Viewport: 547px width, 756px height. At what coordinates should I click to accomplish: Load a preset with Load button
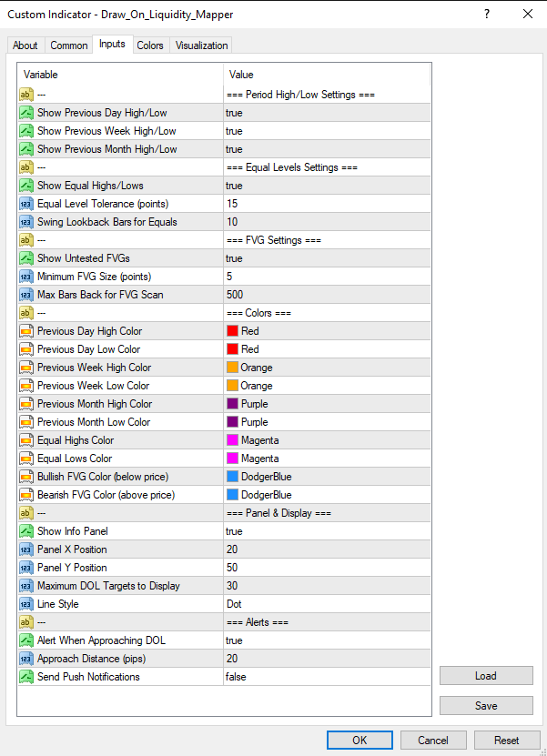click(486, 676)
